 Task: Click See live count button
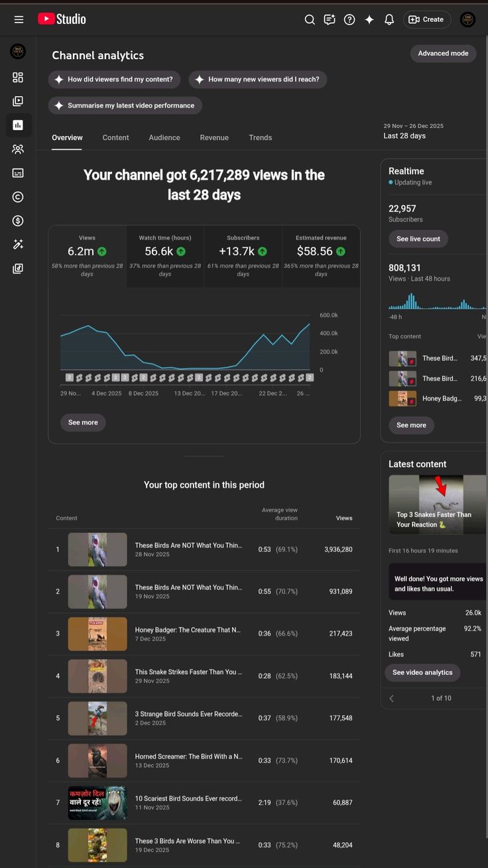point(418,239)
